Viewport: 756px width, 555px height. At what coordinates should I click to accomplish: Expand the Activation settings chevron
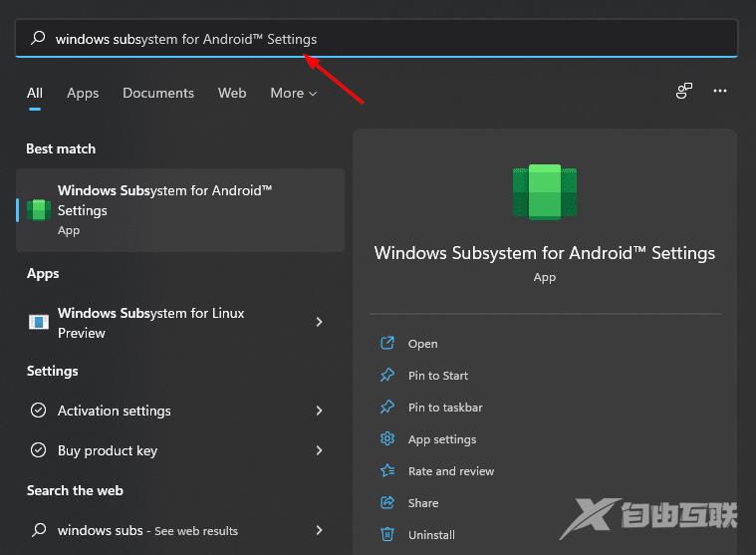[319, 411]
